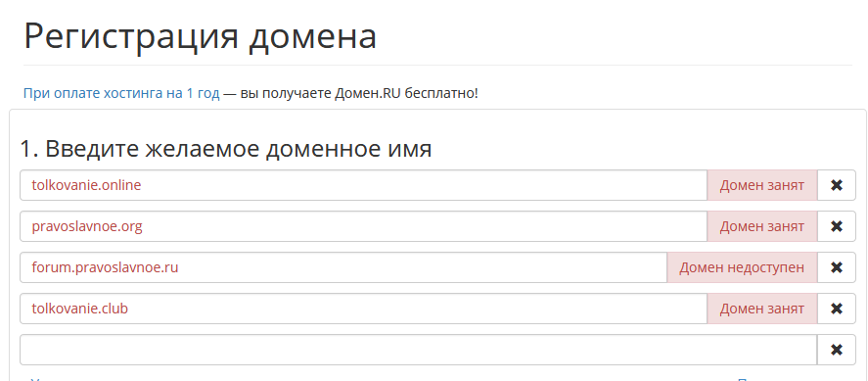Click "Домен занят" status next to pravoslavnoe.org
Screen dimensions: 868x381
[x=762, y=226]
